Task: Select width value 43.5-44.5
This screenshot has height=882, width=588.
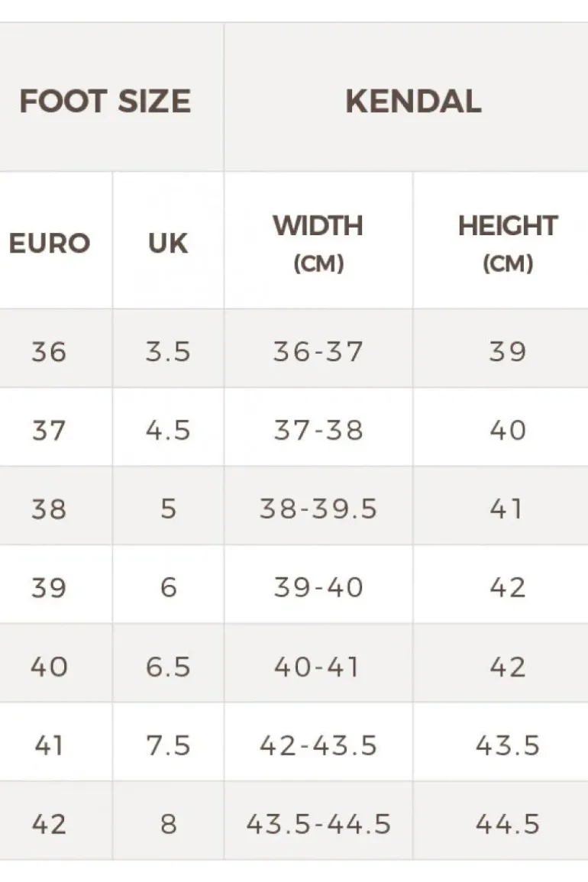Action: tap(318, 824)
